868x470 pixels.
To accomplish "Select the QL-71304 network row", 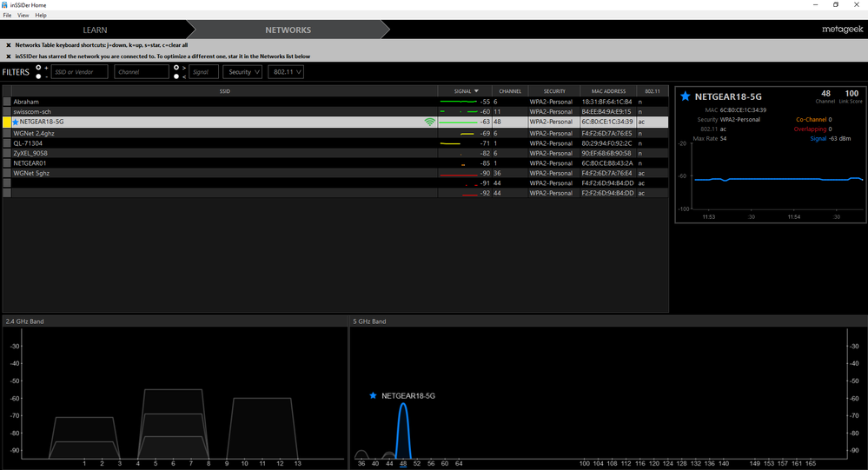I will click(335, 143).
